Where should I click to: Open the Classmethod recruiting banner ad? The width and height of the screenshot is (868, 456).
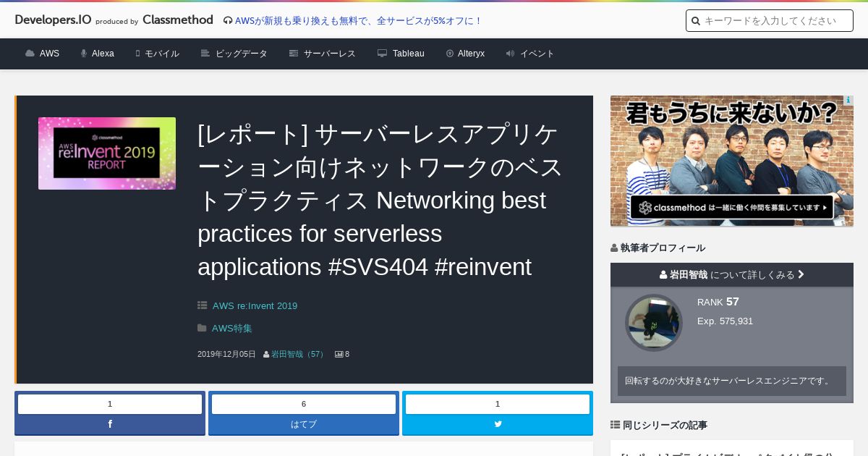(732, 161)
